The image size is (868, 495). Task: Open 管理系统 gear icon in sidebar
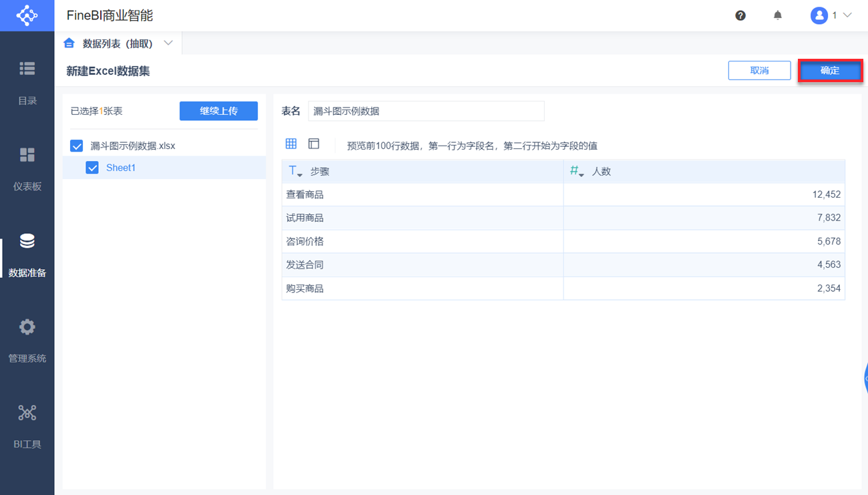(27, 327)
